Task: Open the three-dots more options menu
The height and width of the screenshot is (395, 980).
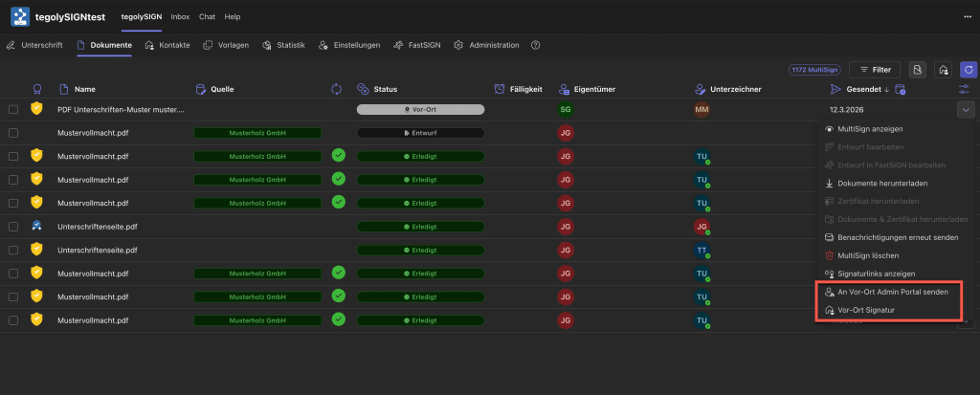Action: [966, 16]
